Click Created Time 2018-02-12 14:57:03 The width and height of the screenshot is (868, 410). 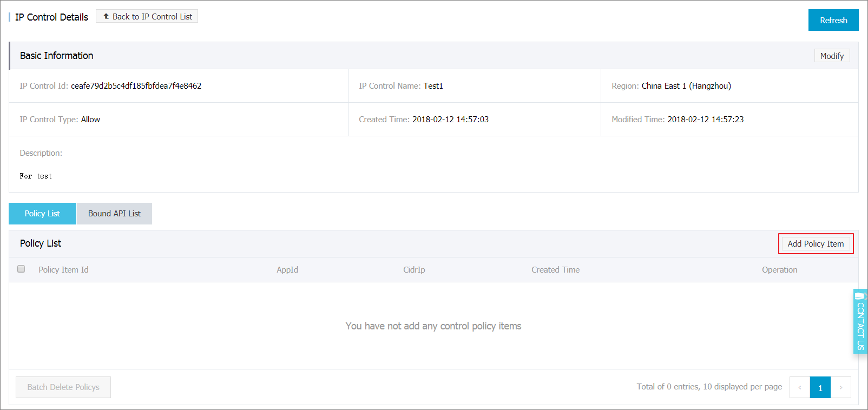(450, 120)
